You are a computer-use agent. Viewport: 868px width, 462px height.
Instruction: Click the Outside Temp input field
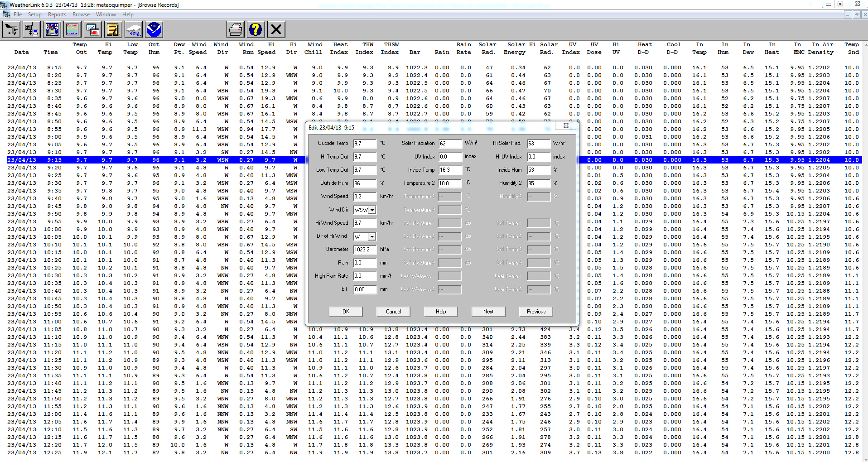[365, 144]
